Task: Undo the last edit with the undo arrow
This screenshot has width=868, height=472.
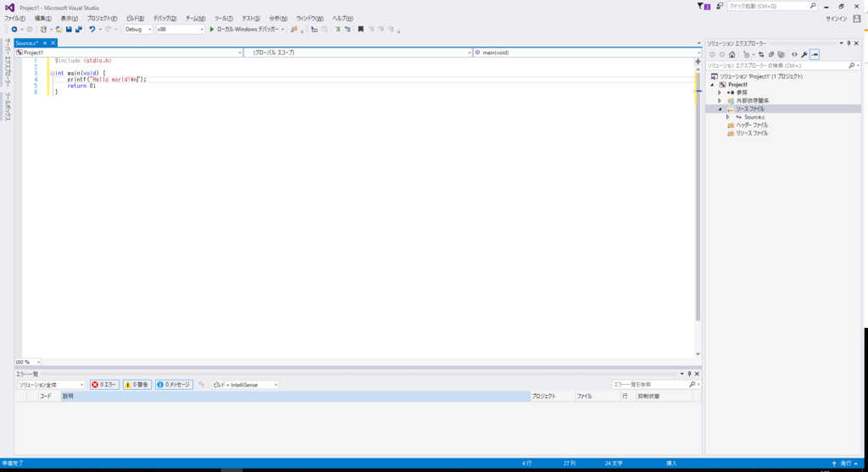Action: (92, 30)
